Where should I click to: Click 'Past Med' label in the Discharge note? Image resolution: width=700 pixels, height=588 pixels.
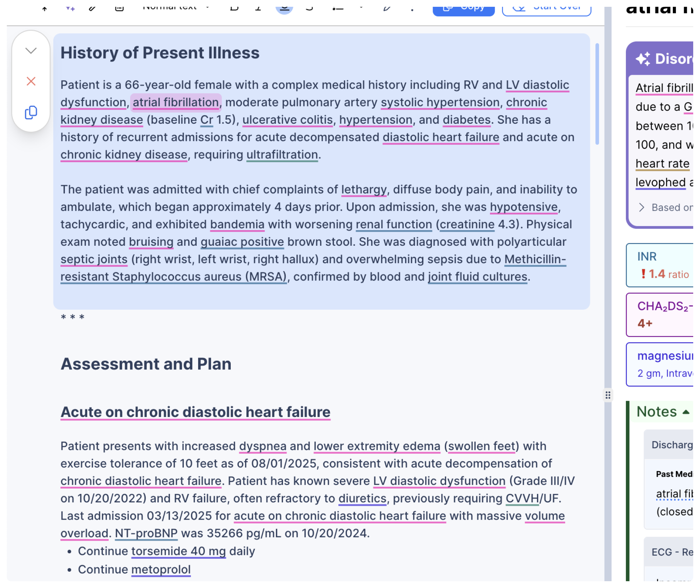coord(674,474)
